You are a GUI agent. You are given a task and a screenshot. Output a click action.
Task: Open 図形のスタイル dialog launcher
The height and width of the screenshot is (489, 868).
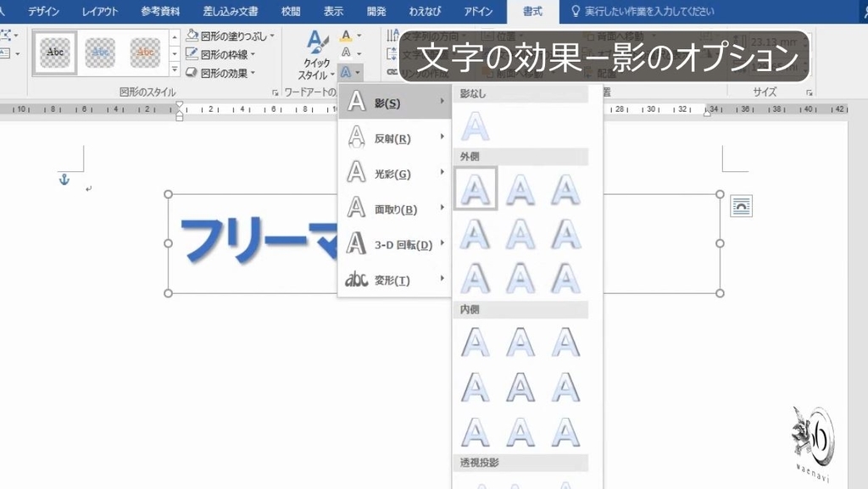point(275,93)
